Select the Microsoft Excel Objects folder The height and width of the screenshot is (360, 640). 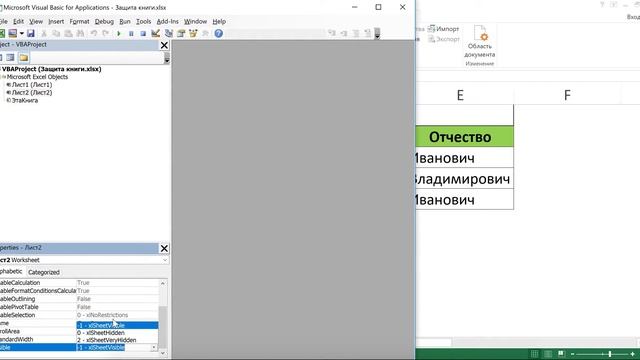(37, 77)
